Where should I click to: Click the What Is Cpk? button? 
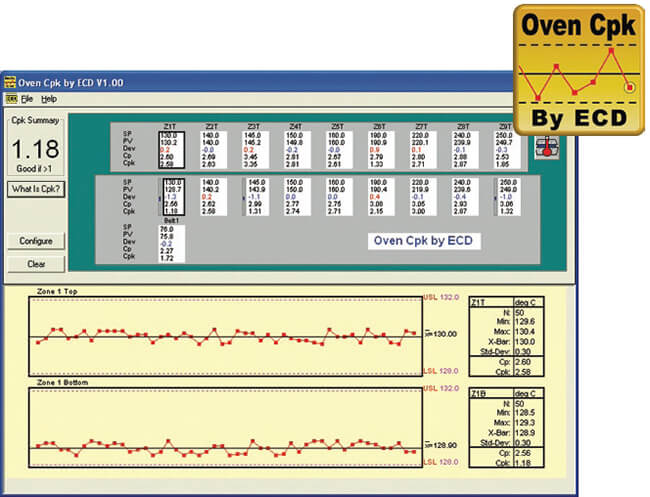36,189
